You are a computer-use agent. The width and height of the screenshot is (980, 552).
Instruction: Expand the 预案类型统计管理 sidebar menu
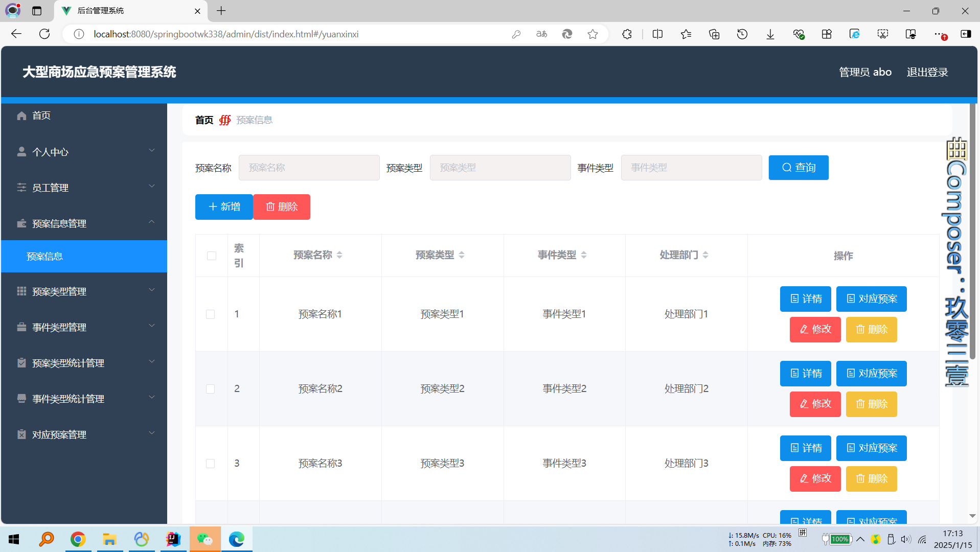(x=84, y=363)
